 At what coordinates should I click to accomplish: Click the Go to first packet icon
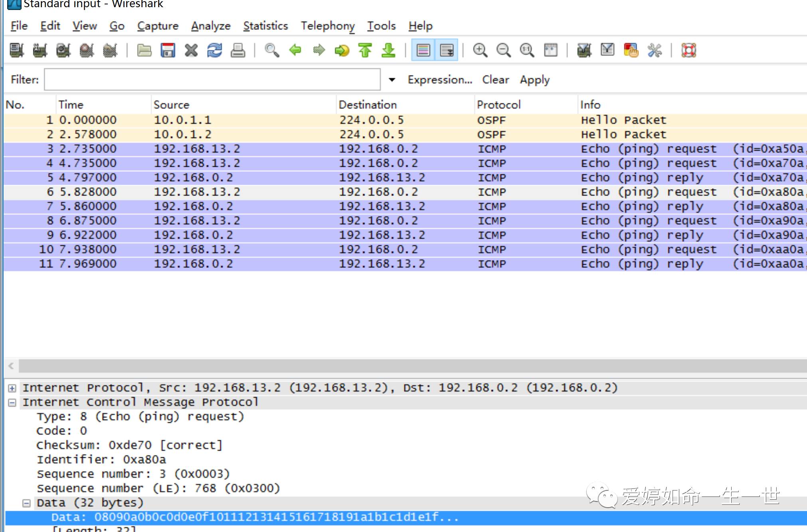click(x=365, y=51)
